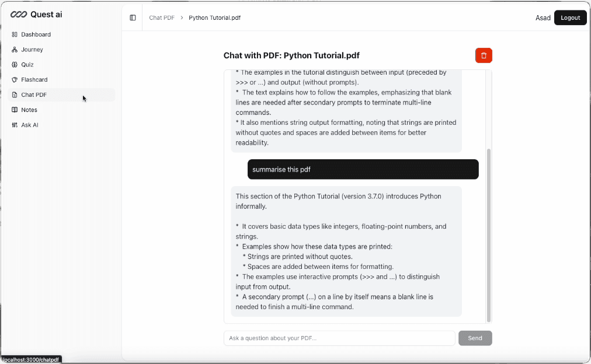Open Chat PDF from the breadcrumb
This screenshot has width=591, height=364.
tap(161, 17)
